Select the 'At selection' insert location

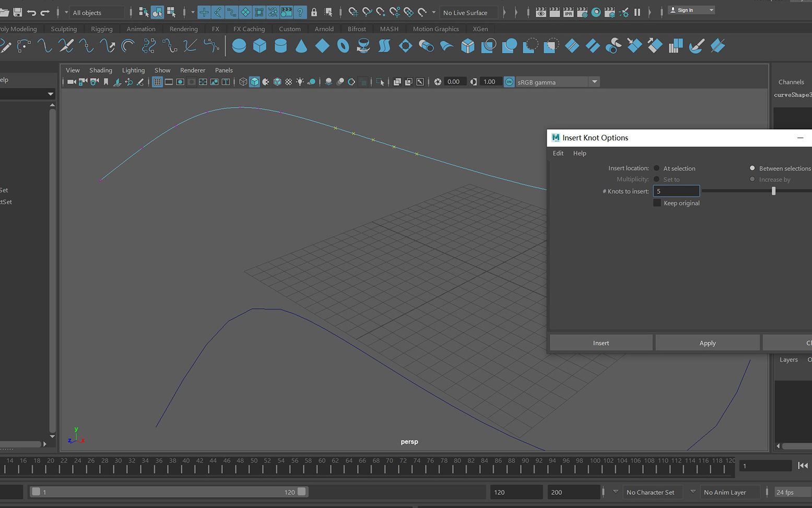tap(657, 168)
